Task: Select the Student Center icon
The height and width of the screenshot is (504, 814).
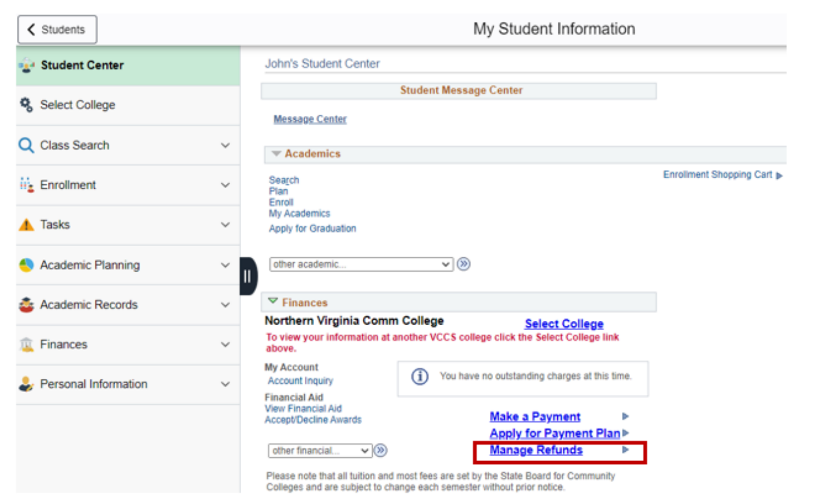Action: click(27, 64)
